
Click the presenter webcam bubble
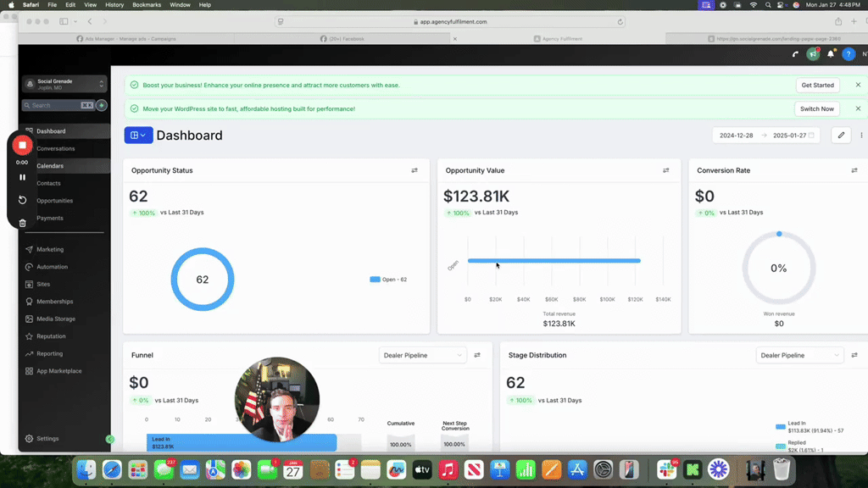coord(277,400)
